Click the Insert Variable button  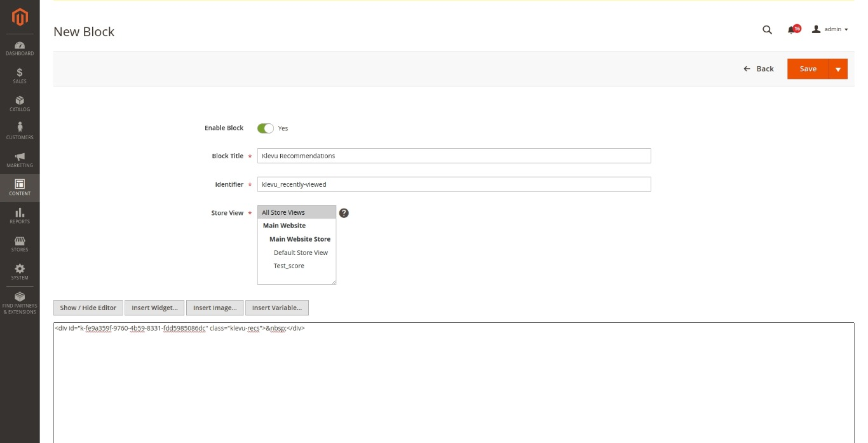pyautogui.click(x=277, y=308)
